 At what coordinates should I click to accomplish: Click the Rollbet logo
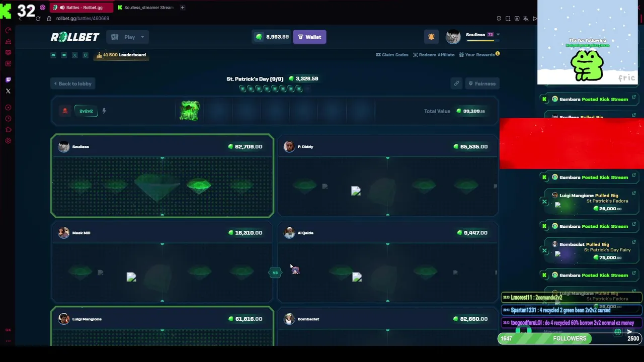point(74,37)
